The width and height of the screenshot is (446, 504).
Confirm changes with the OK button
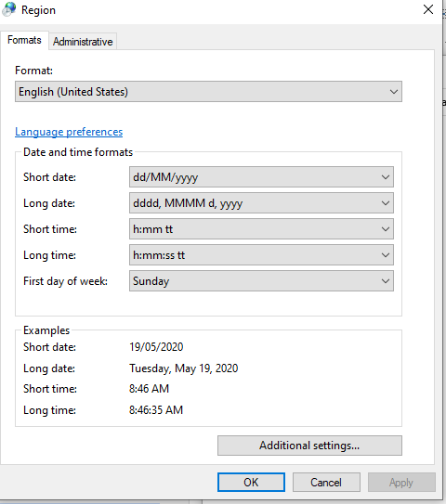[x=251, y=482]
